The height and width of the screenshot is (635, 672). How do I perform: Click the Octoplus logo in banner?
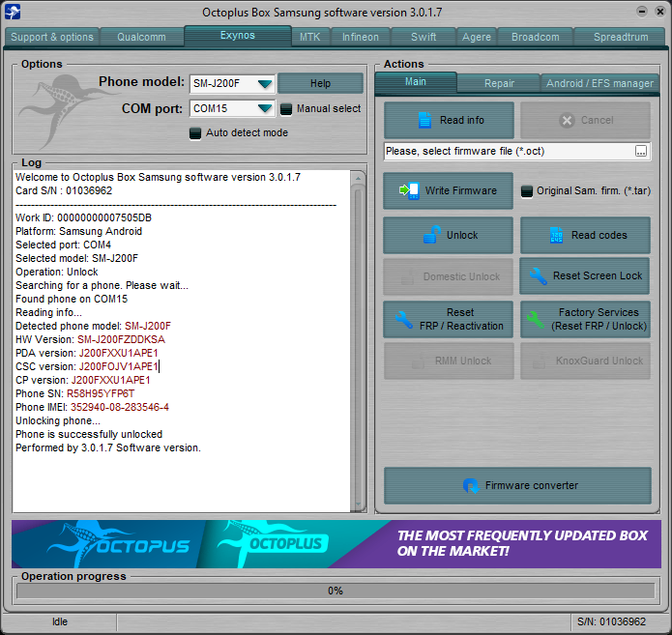pyautogui.click(x=273, y=544)
